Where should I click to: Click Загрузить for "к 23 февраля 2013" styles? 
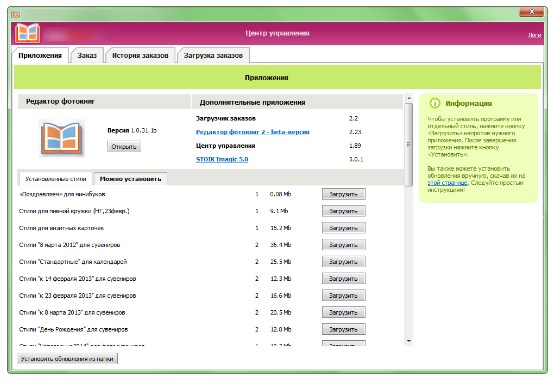344,295
